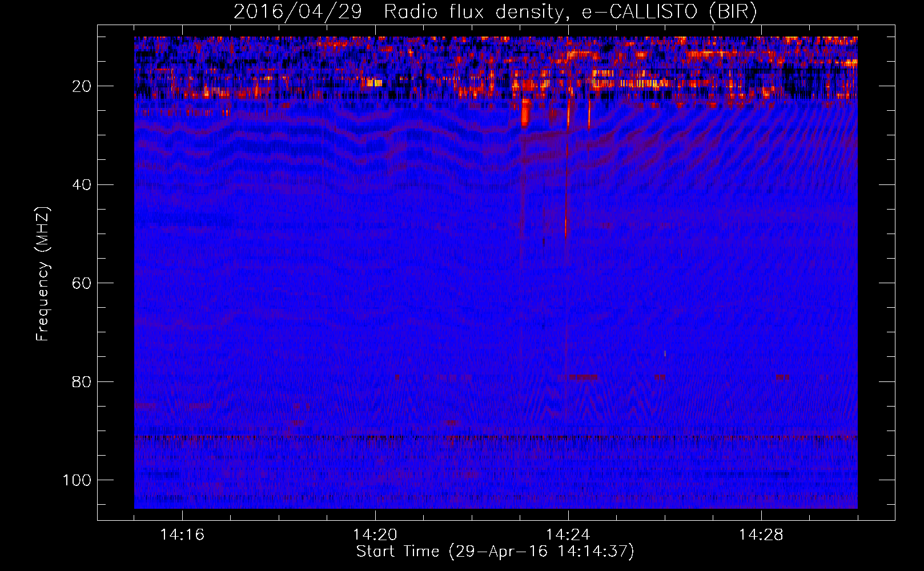Click the "Start Time (29-Apr-16 14:14:37)" label

pos(495,552)
